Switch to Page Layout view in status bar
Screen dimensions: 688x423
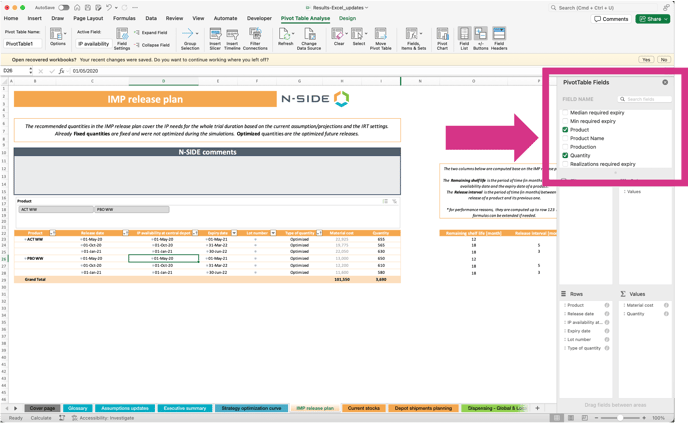click(571, 418)
